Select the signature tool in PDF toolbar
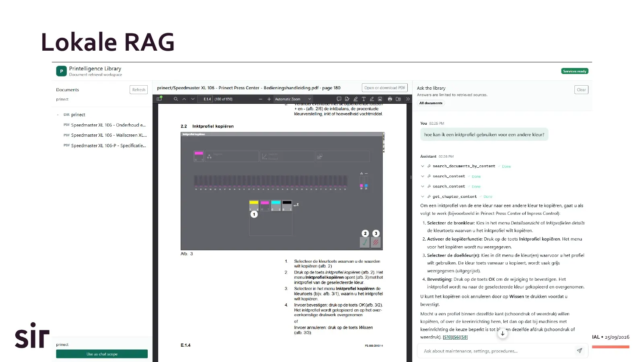The width and height of the screenshot is (644, 362). click(x=347, y=99)
